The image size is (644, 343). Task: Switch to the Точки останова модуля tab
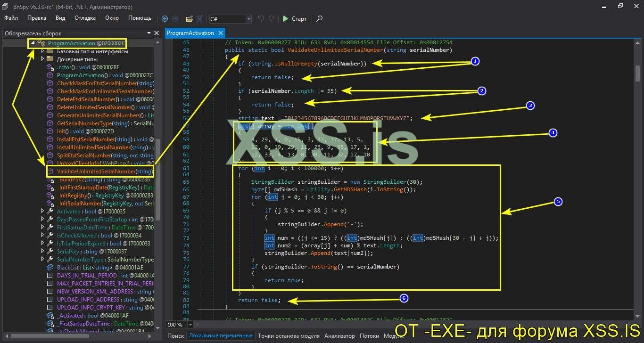tap(289, 336)
